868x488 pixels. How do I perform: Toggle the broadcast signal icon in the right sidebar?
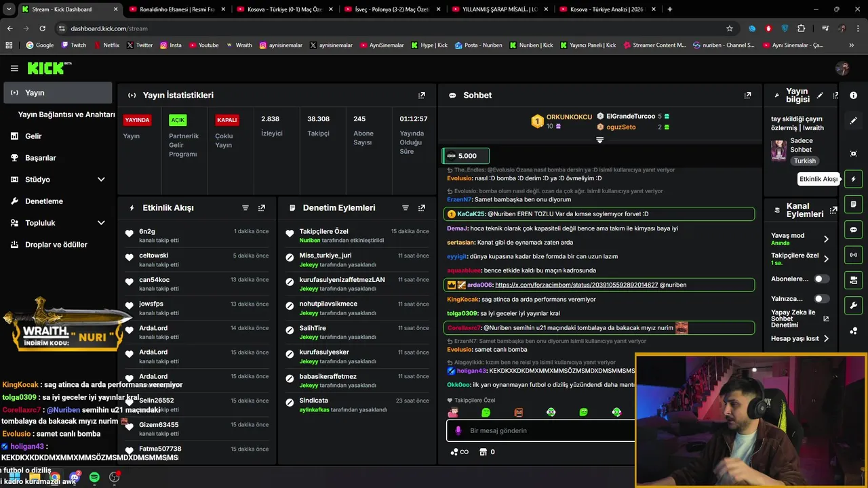853,255
